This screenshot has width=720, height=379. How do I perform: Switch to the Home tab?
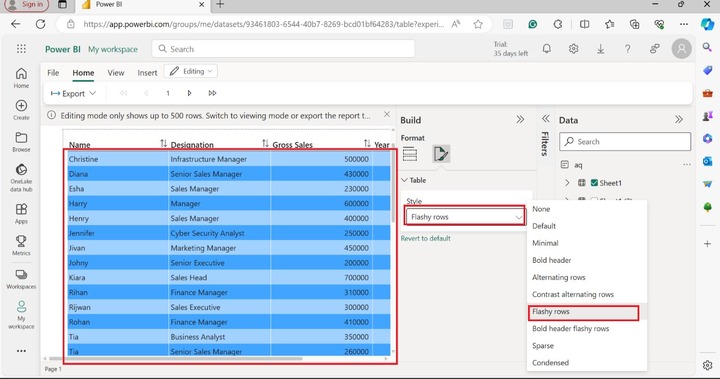[83, 73]
